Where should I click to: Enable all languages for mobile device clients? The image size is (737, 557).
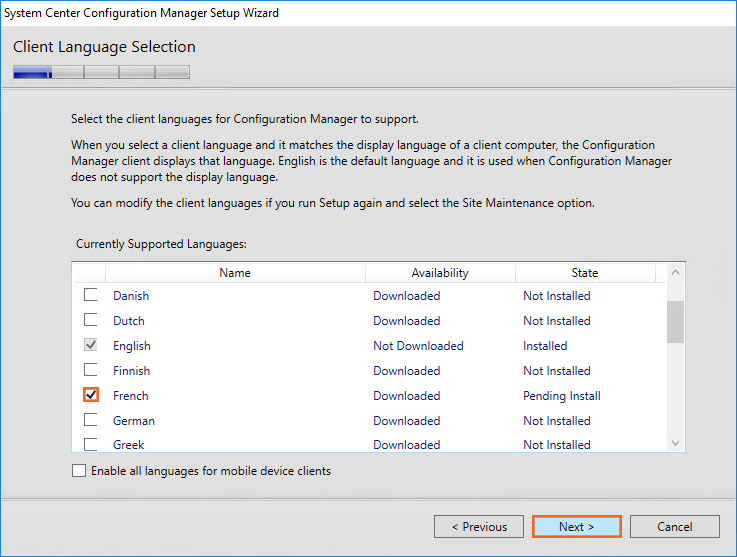click(x=79, y=471)
